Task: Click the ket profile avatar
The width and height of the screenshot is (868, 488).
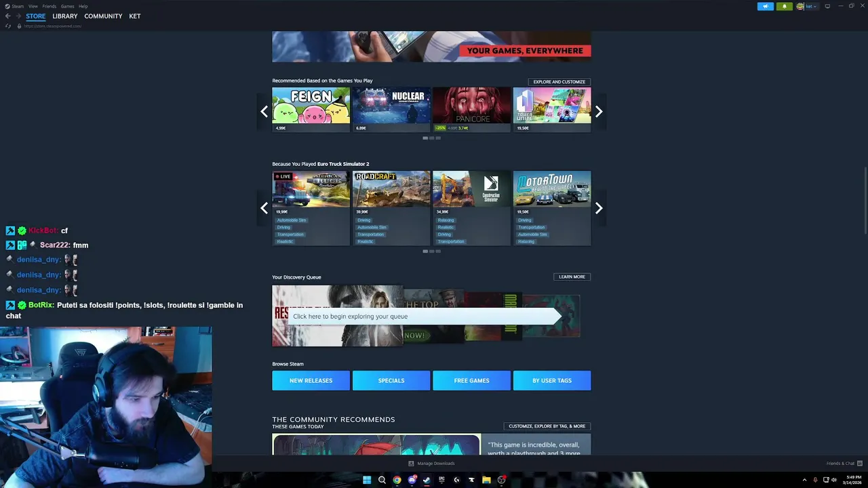Action: (800, 6)
